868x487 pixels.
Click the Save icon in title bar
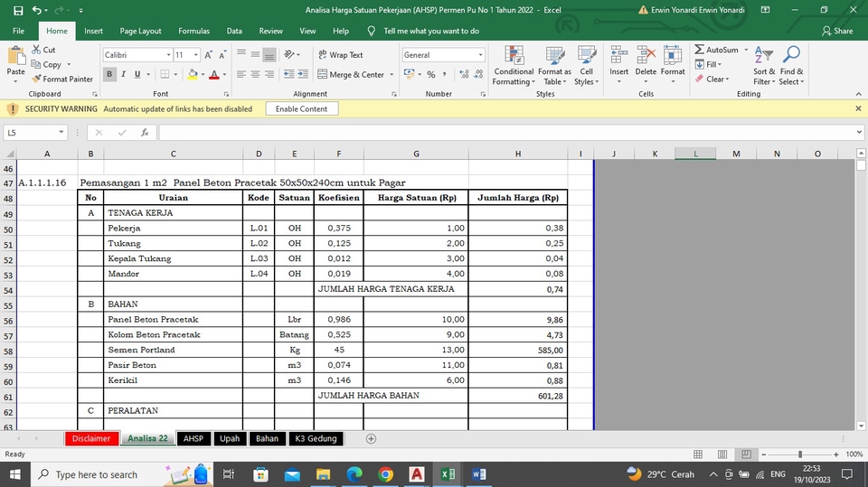[18, 10]
